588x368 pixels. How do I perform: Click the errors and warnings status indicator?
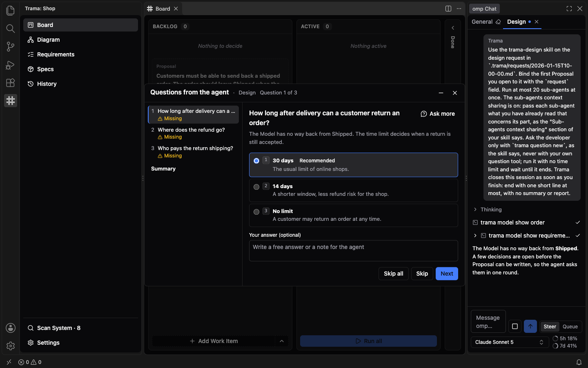pyautogui.click(x=30, y=362)
